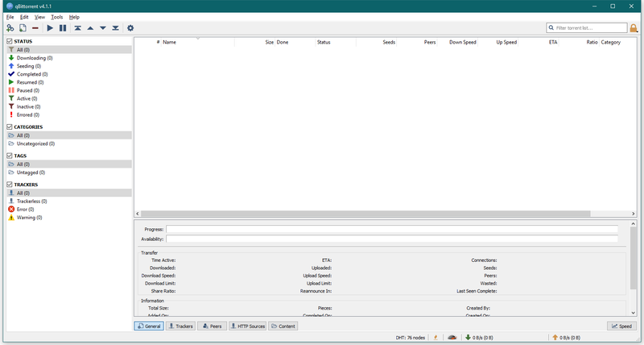
Task: Select the Active (0) status filter
Action: point(69,98)
